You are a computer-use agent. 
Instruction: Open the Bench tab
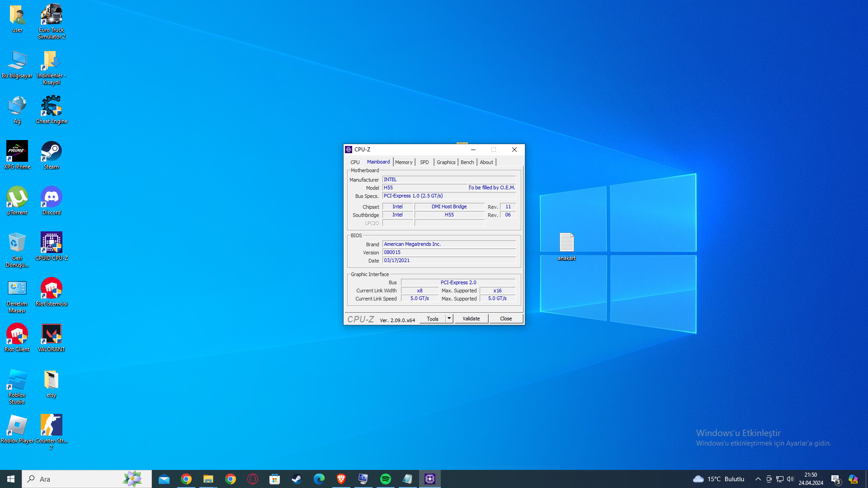pos(467,162)
